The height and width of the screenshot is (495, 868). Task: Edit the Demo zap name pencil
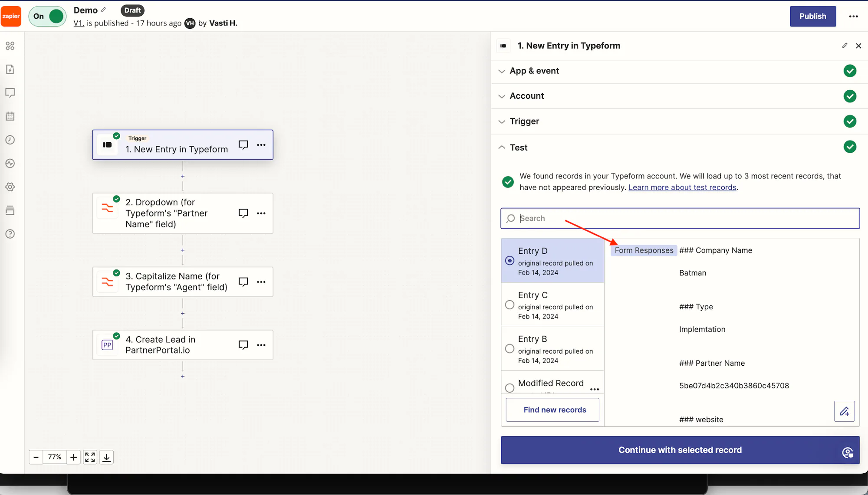tap(103, 10)
